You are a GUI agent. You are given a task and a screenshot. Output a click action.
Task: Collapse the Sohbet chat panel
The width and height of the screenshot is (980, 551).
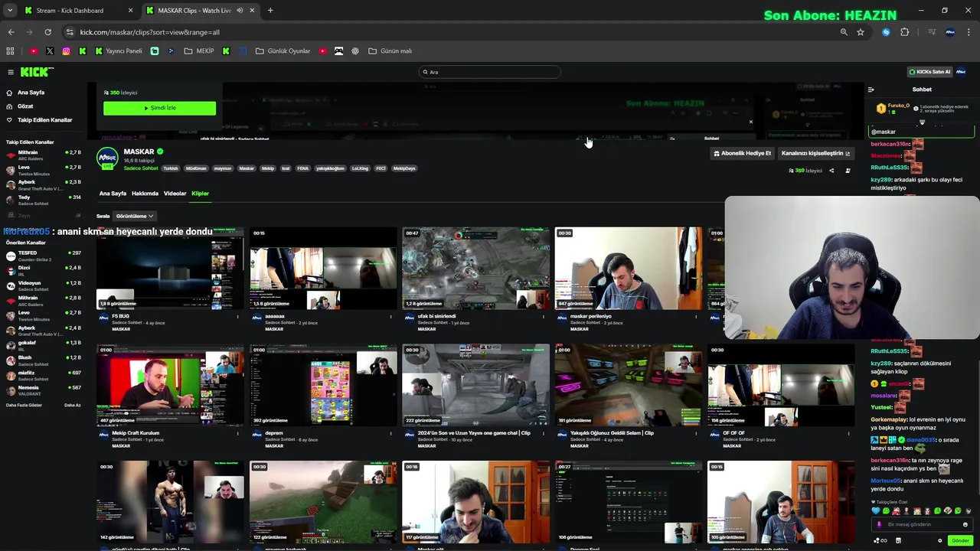tap(871, 90)
